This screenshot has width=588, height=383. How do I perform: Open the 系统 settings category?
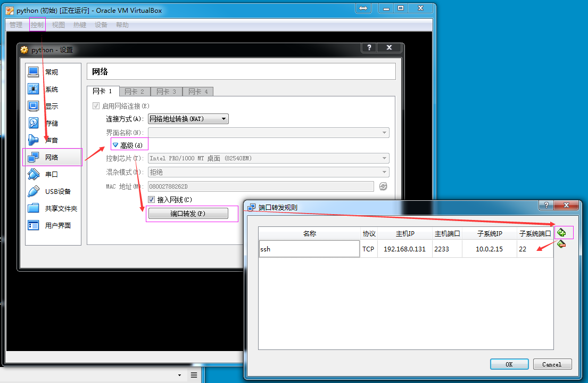53,89
